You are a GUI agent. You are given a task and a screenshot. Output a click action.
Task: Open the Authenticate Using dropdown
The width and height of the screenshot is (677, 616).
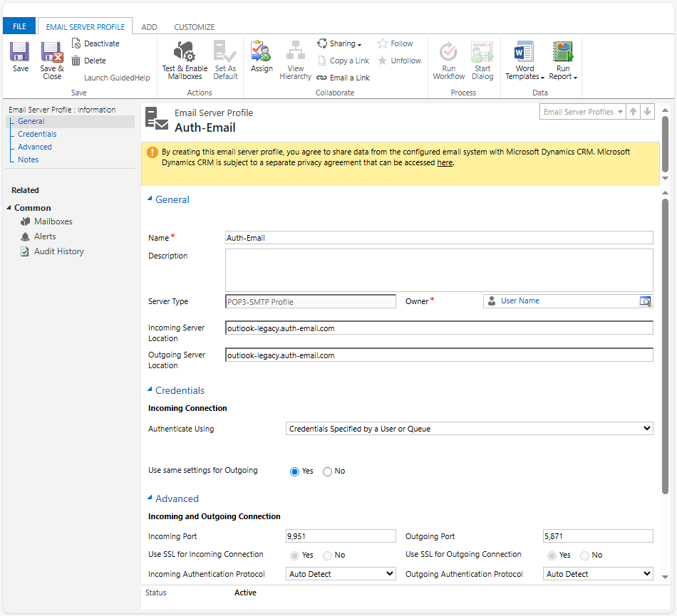tap(469, 428)
